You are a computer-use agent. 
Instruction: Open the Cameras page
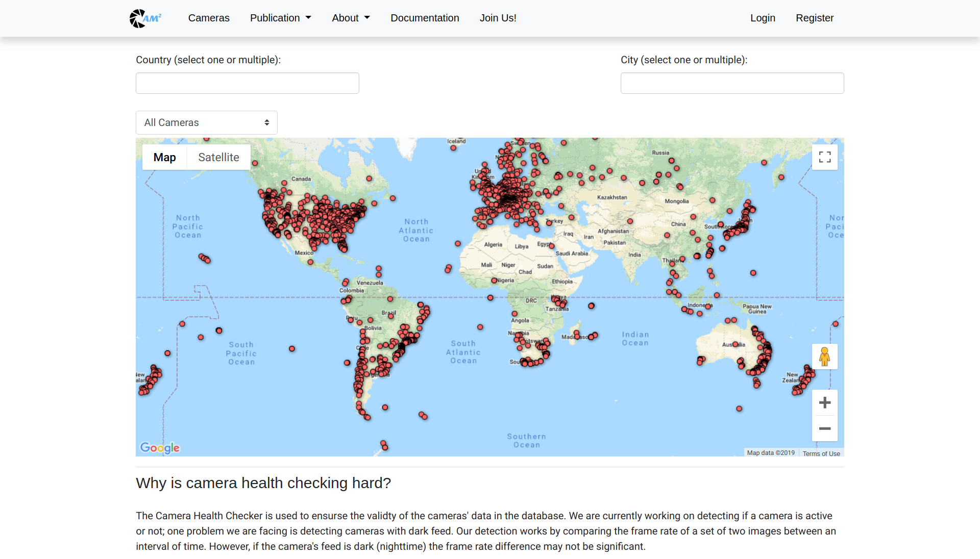point(209,18)
